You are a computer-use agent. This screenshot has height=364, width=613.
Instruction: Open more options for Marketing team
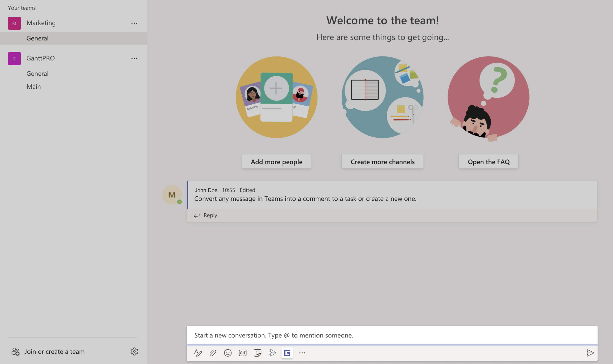(x=134, y=23)
